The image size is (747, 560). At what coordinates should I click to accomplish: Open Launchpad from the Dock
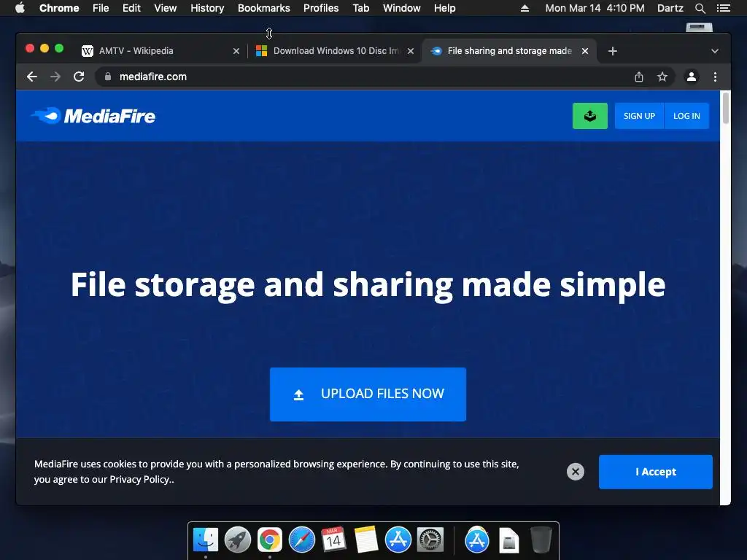[x=238, y=540]
